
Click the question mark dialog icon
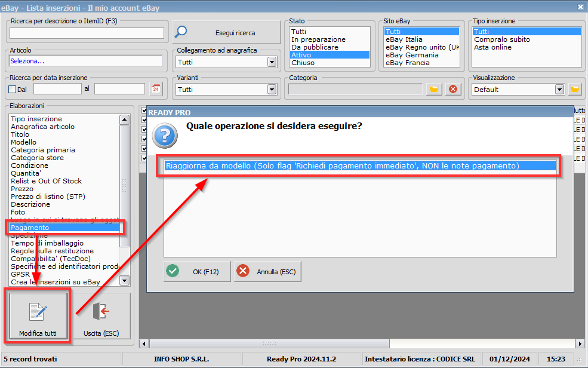coord(165,136)
